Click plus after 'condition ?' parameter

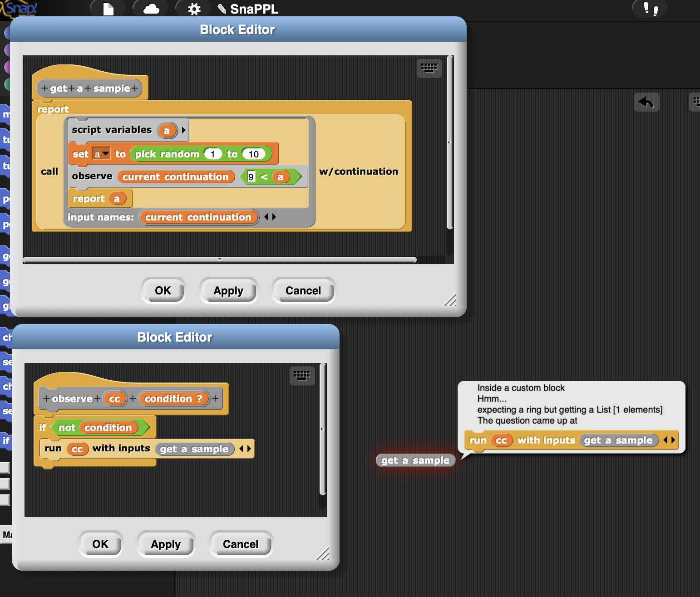(215, 399)
